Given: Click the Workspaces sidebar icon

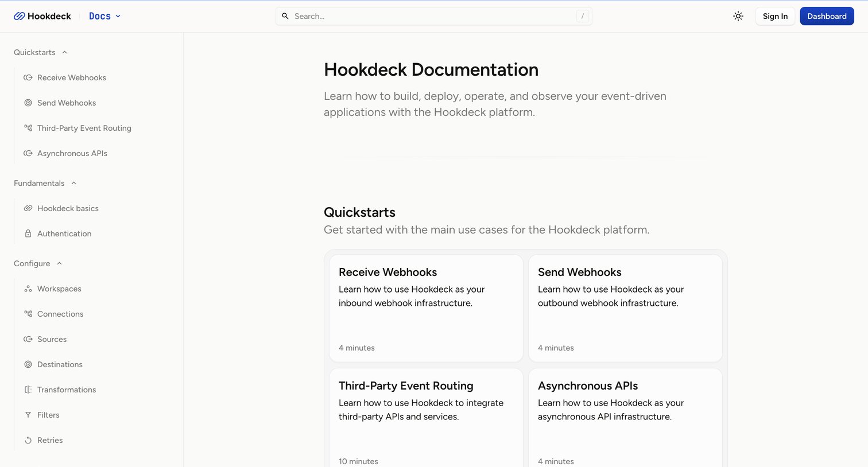Looking at the screenshot, I should pyautogui.click(x=28, y=289).
